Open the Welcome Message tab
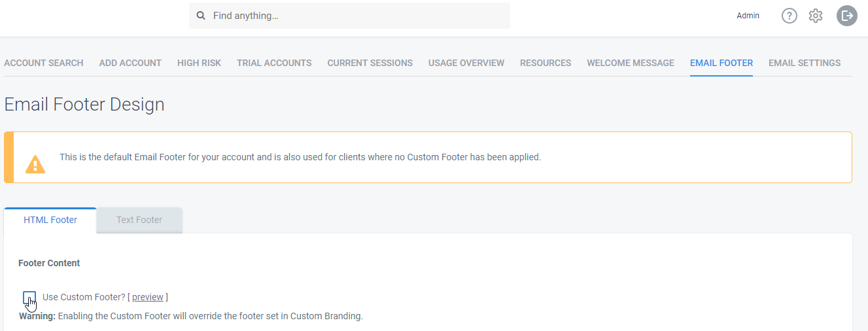868x331 pixels. pos(631,63)
